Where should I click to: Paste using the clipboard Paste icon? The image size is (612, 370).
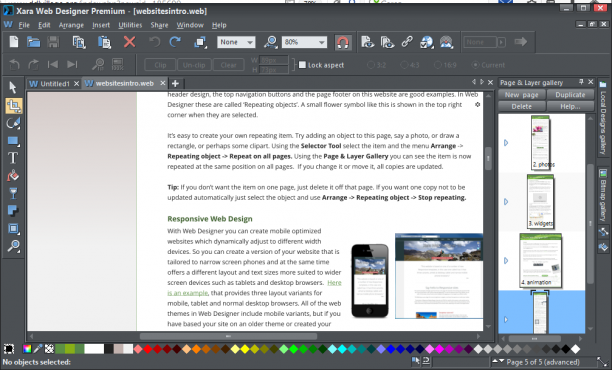point(104,42)
